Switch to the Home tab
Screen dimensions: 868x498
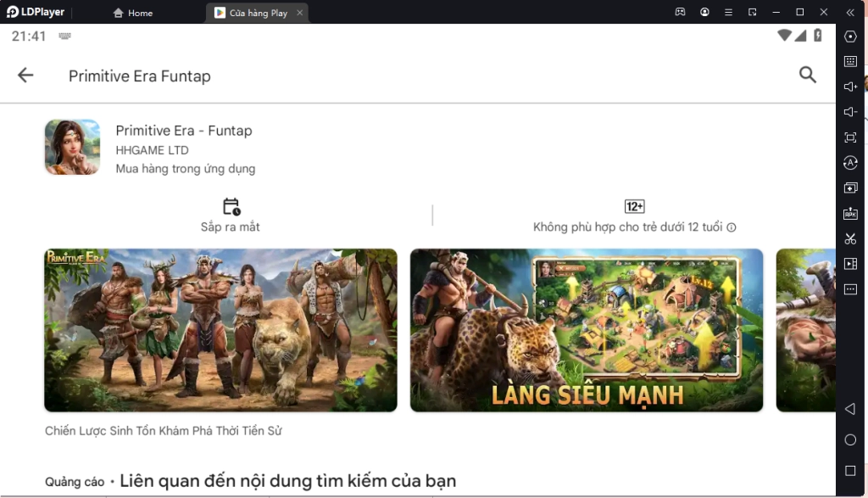point(131,13)
